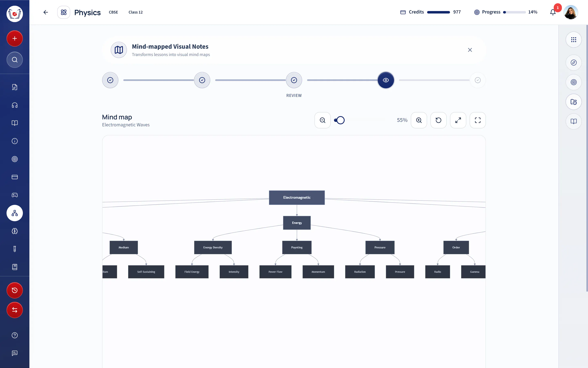The height and width of the screenshot is (368, 588).
Task: Open the info circle sidebar icon
Action: coord(14,141)
